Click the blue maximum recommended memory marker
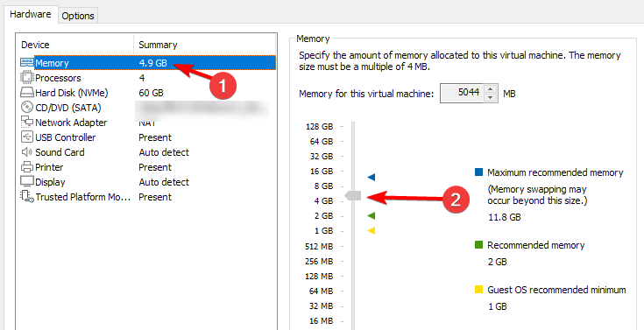Screen dimensions: 644x330 [372, 178]
